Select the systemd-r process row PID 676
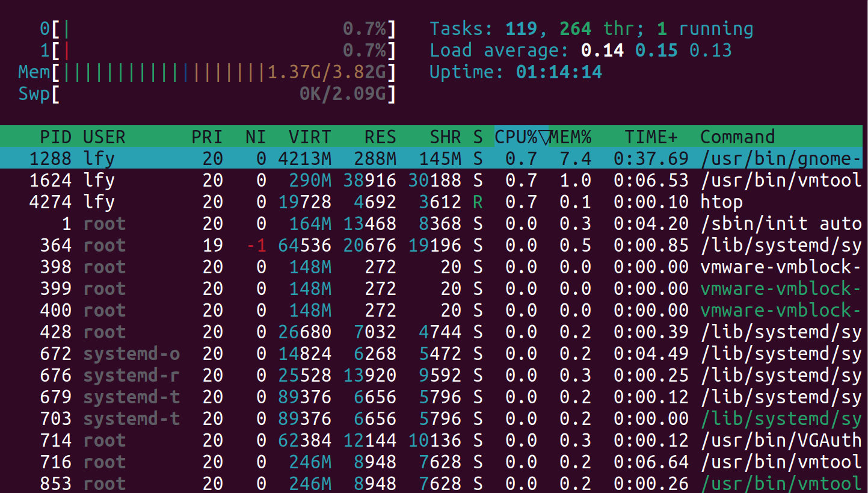 pos(431,375)
